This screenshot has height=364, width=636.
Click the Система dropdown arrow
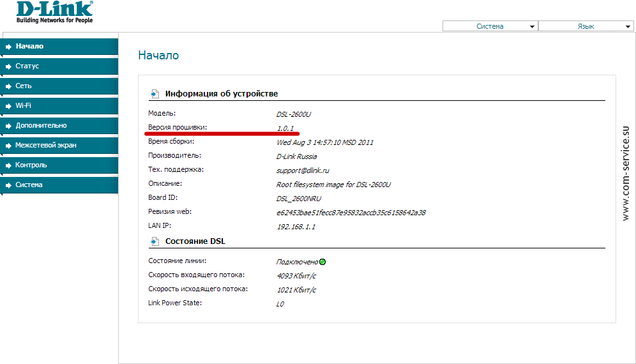[x=532, y=26]
